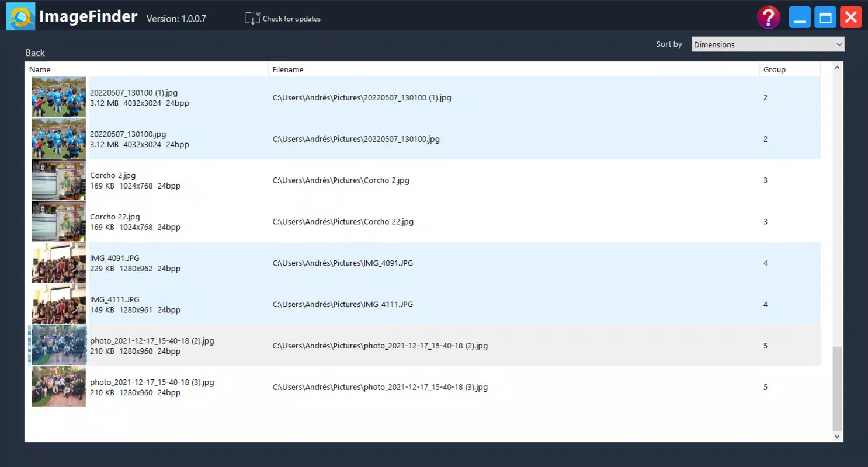Click the path ending 15-40-18 (3).jpg

(x=380, y=388)
